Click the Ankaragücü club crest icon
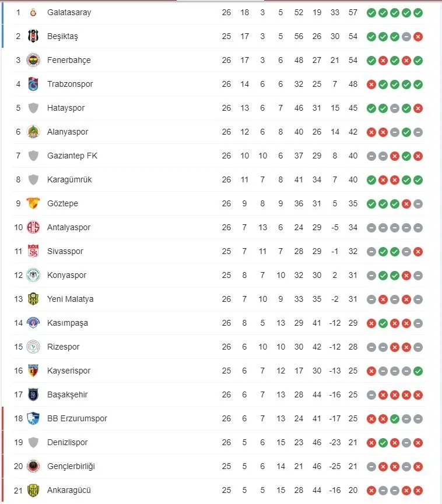Image resolution: width=442 pixels, height=504 pixels. coord(33,490)
